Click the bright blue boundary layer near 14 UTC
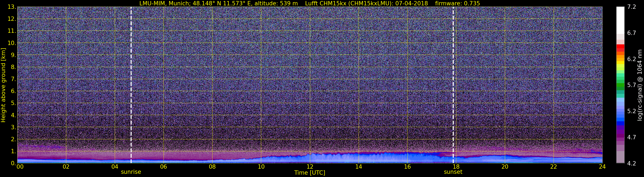Image resolution: width=644 pixels, height=177 pixels. (x=358, y=158)
